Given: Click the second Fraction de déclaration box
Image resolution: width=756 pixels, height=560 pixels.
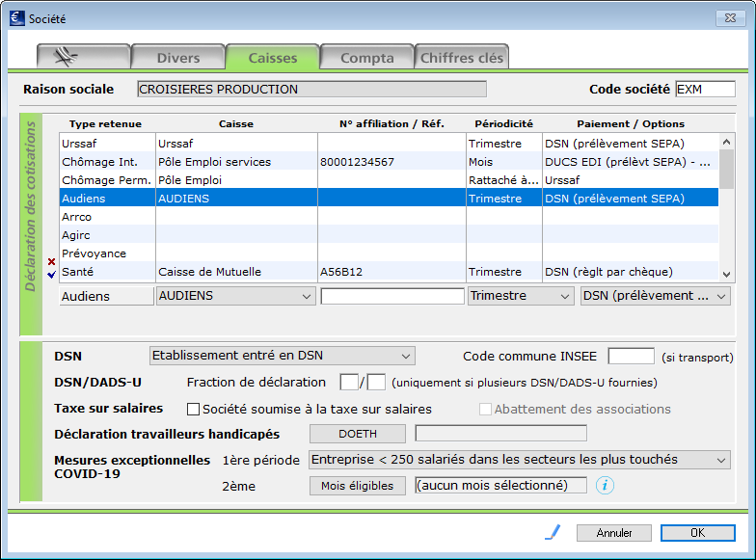Looking at the screenshot, I should click(x=376, y=382).
